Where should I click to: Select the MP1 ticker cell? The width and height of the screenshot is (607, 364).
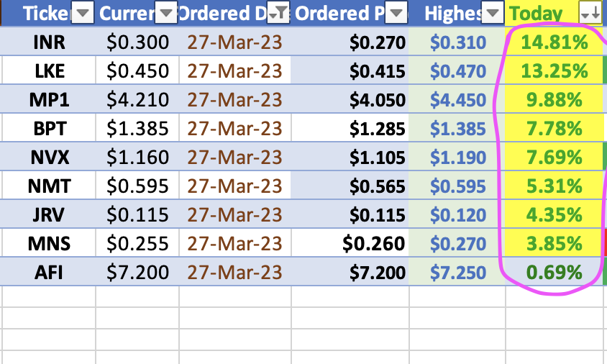49,99
